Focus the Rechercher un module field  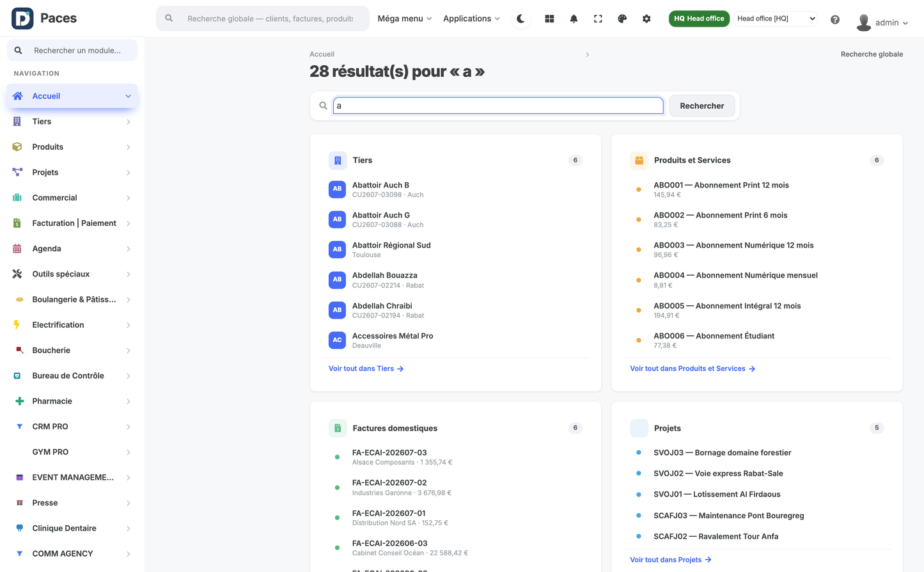coord(72,51)
